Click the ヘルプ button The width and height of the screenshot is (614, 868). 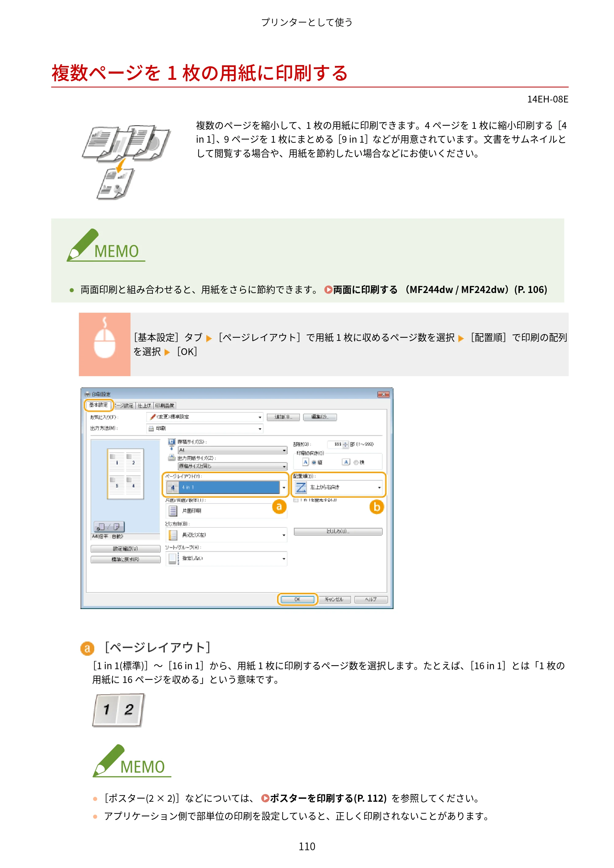coord(371,599)
